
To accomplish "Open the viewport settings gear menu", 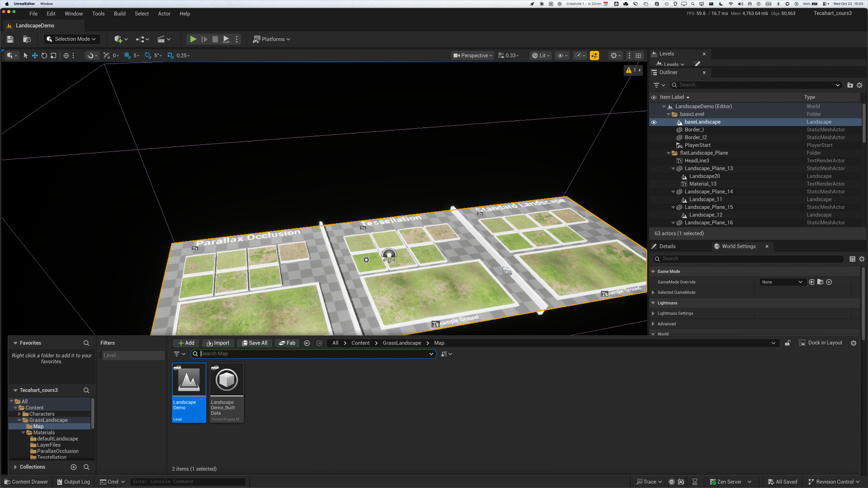I will 616,56.
